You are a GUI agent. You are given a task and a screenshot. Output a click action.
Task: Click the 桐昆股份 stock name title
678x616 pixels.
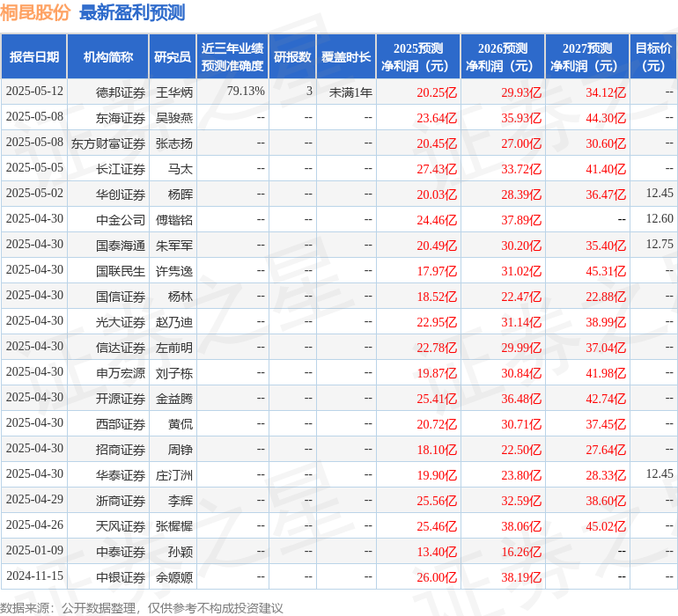pos(35,13)
